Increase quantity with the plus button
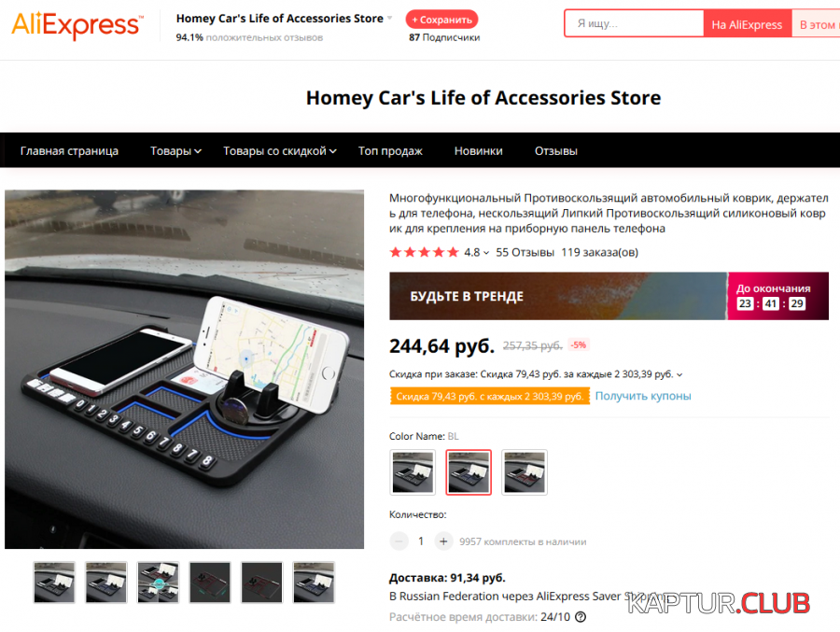 443,541
